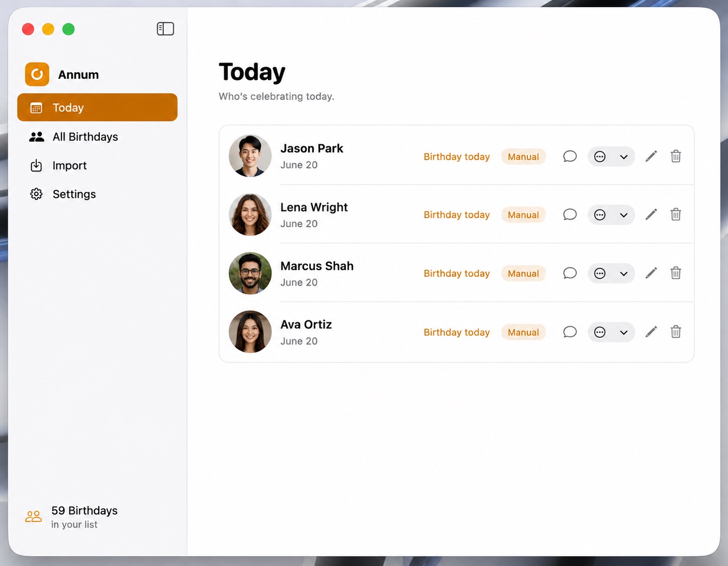The image size is (728, 566).
Task: Edit Jason Park's birthday with the pencil
Action: point(651,157)
